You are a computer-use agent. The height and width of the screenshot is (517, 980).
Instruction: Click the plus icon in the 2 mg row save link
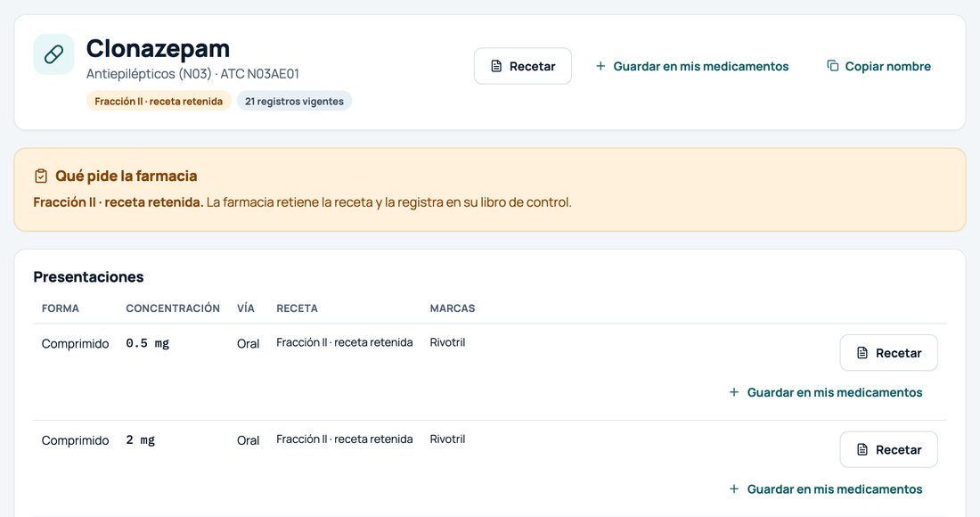(734, 488)
